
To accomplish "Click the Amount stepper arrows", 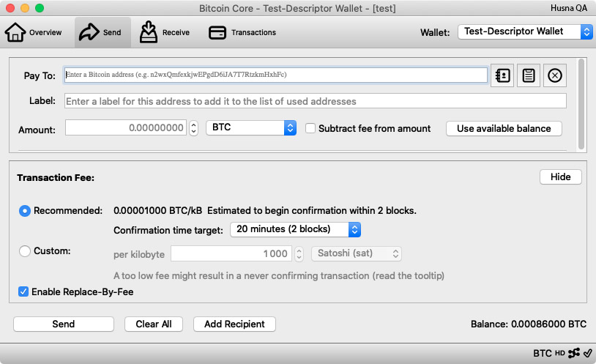I will [x=193, y=127].
